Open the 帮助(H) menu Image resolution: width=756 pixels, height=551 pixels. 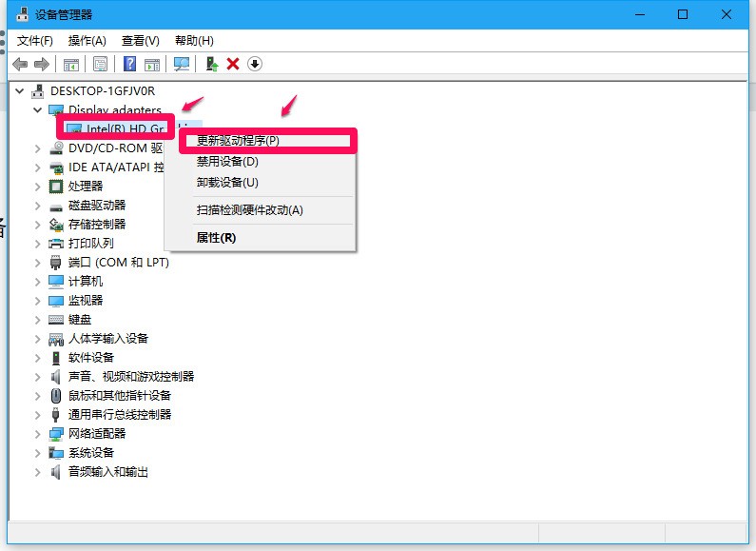[194, 41]
